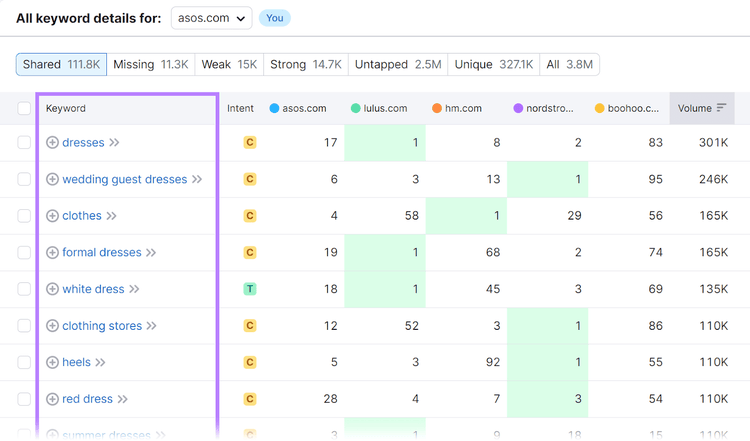The height and width of the screenshot is (441, 750).
Task: Open the clothing stores keyword link
Action: [x=102, y=326]
